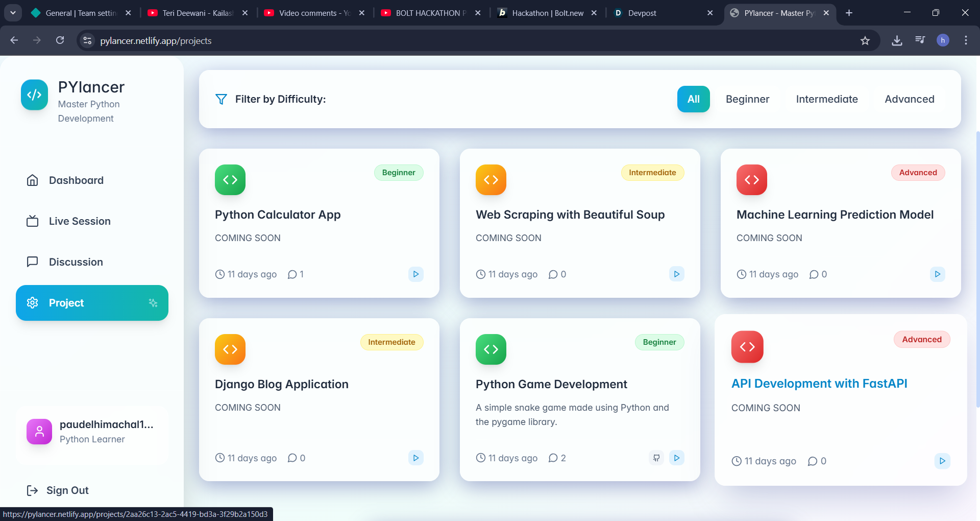Image resolution: width=980 pixels, height=521 pixels.
Task: Click the comment icon on Python Game Development
Action: pyautogui.click(x=553, y=458)
